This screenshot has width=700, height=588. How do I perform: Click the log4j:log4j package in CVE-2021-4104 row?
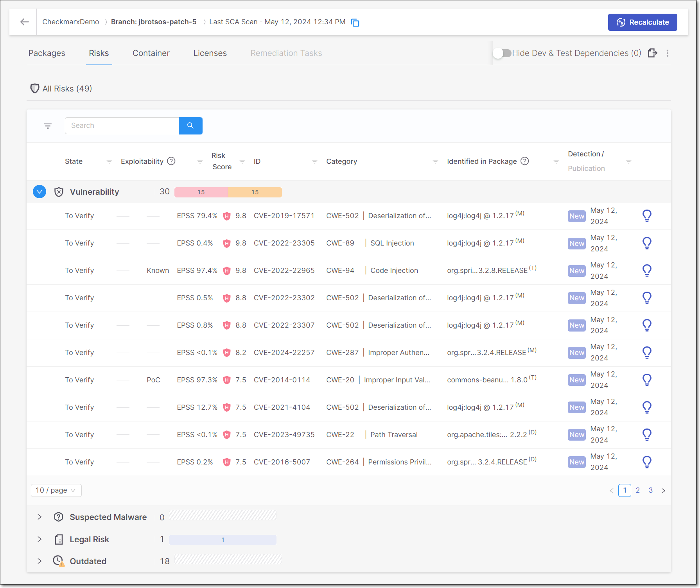485,407
